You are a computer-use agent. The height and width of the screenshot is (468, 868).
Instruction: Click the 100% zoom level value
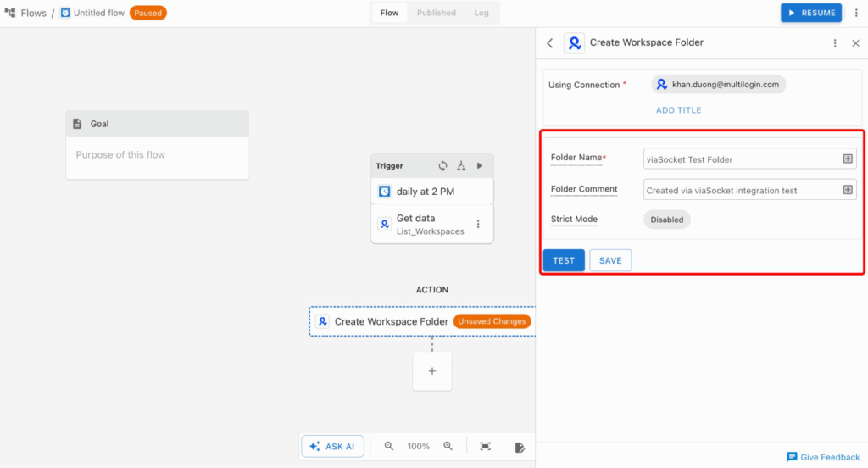(x=419, y=447)
